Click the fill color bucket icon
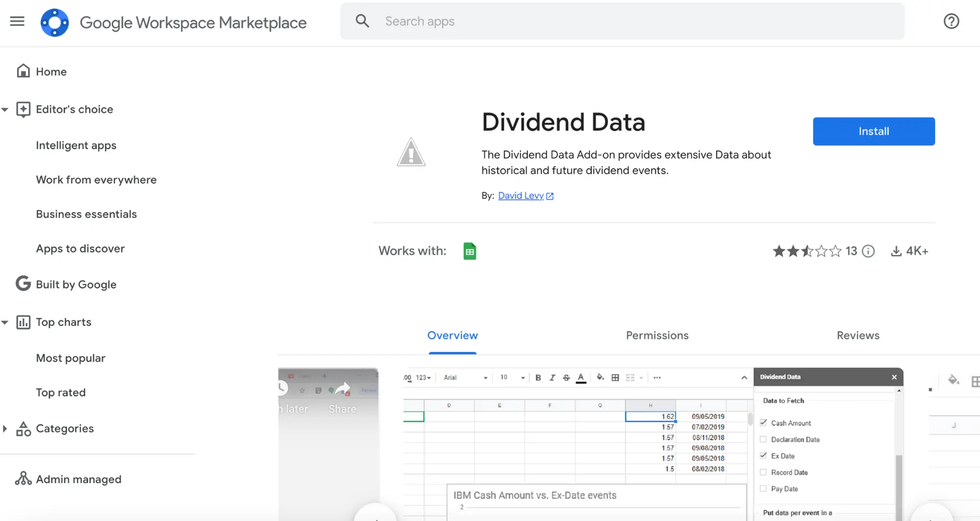 600,377
